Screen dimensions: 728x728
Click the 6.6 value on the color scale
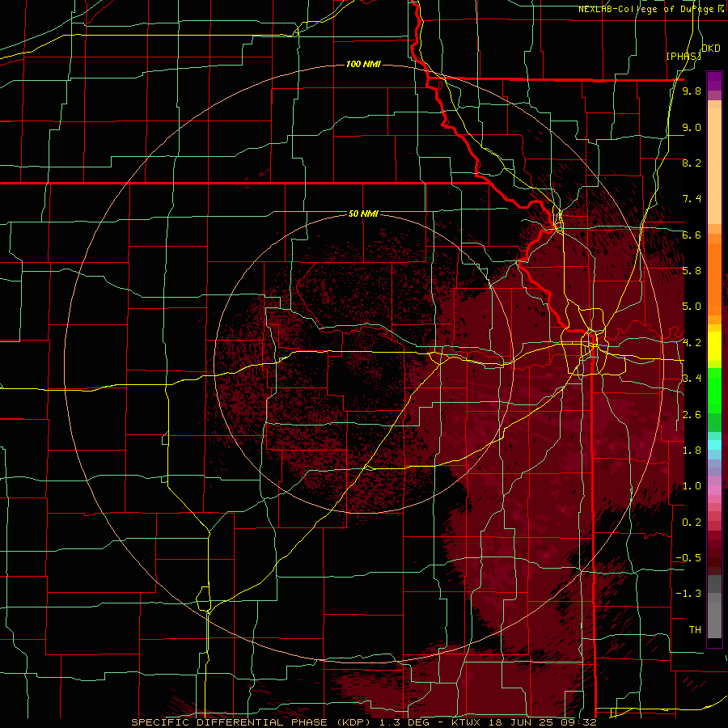692,235
